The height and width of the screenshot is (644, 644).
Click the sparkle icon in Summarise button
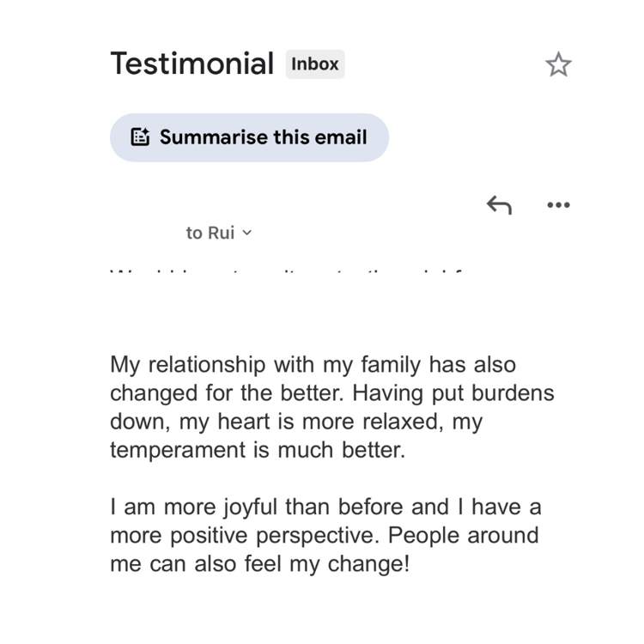pos(140,137)
